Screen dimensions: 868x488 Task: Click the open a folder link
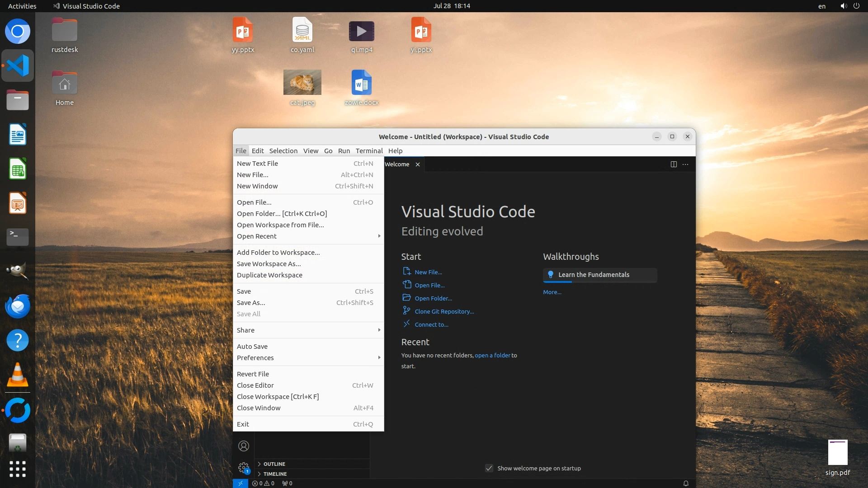[492, 355]
